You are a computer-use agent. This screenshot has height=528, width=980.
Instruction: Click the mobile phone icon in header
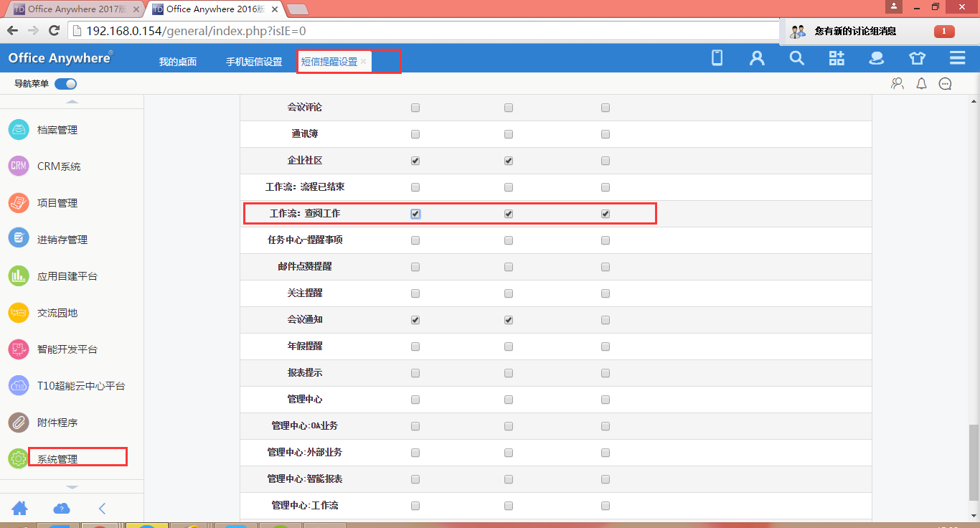717,59
